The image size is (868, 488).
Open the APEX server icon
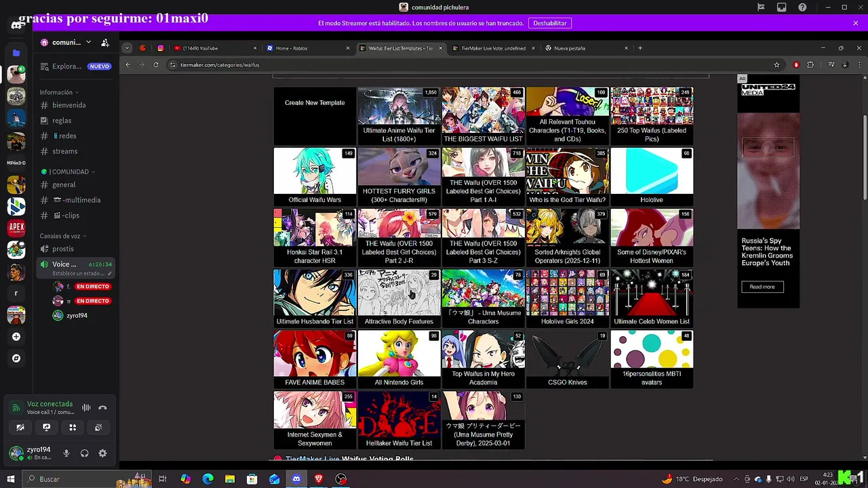point(16,228)
